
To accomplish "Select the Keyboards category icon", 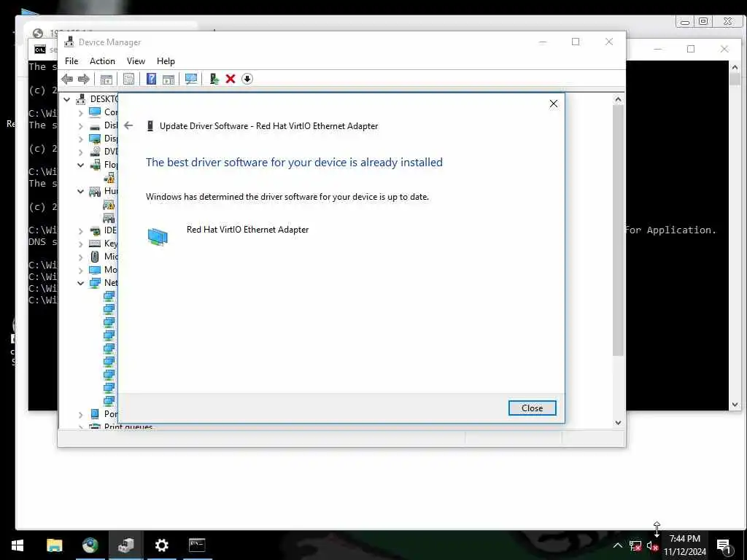I will pyautogui.click(x=95, y=244).
